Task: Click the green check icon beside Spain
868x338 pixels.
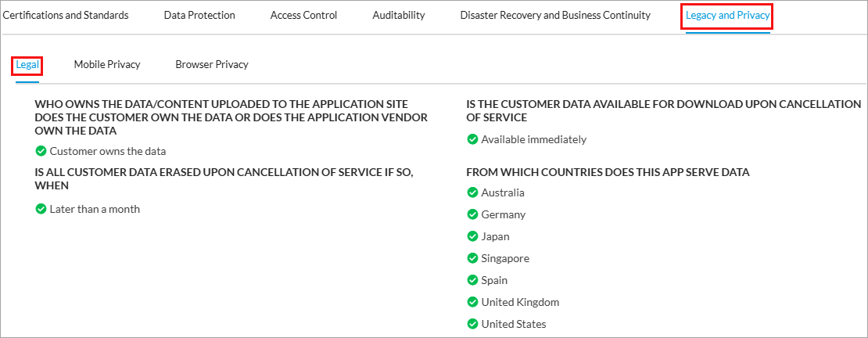Action: tap(472, 280)
